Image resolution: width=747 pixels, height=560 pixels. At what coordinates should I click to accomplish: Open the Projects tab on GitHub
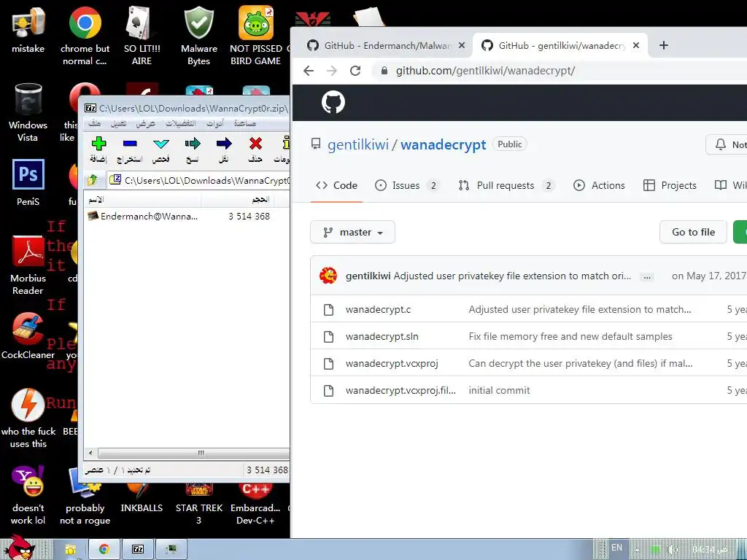(670, 185)
